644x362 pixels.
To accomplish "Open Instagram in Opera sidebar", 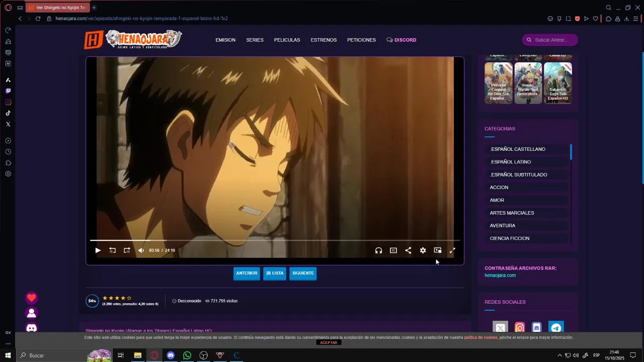I will click(x=8, y=102).
